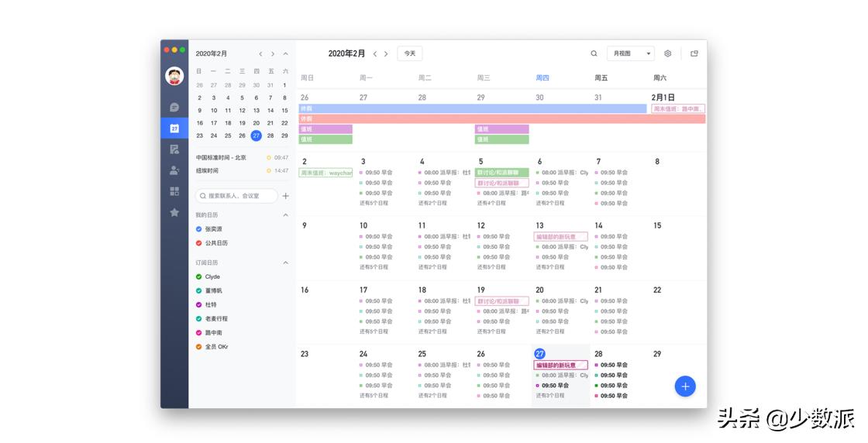This screenshot has height=443, width=868.
Task: Open the workbench apps grid icon
Action: point(174,191)
